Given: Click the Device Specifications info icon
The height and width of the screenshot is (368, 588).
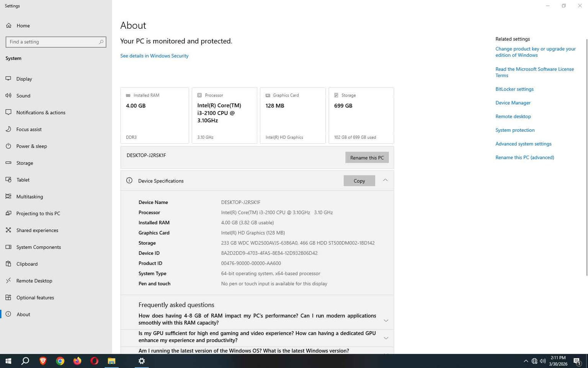Looking at the screenshot, I should pos(129,181).
